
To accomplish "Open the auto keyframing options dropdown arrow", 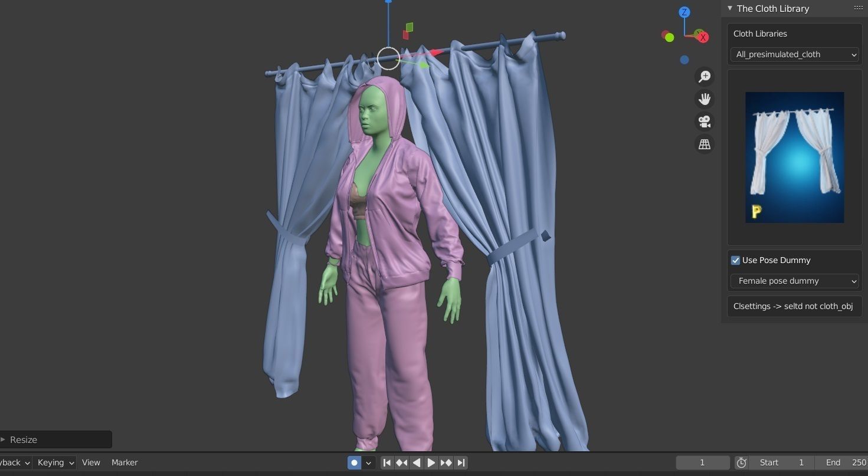I will [368, 463].
